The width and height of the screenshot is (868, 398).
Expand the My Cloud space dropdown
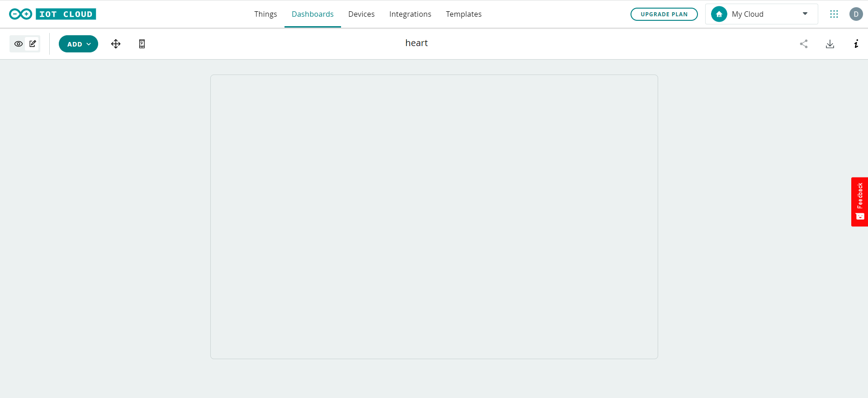click(x=805, y=14)
